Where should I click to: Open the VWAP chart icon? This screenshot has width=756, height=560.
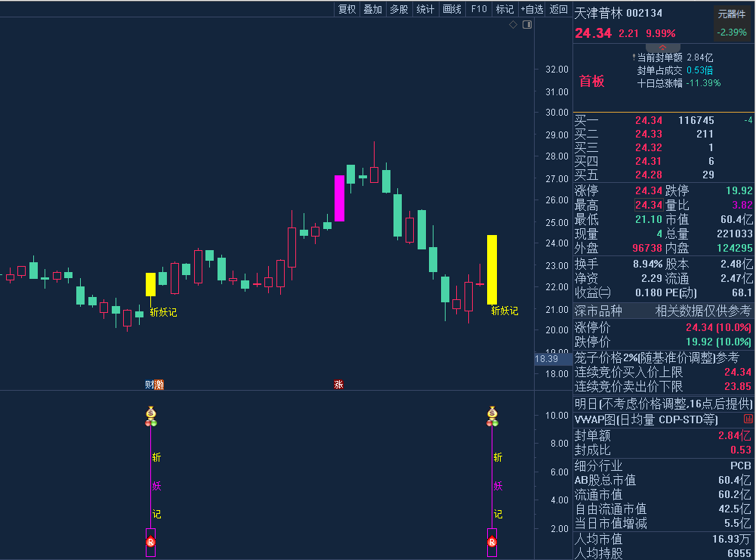[x=748, y=419]
